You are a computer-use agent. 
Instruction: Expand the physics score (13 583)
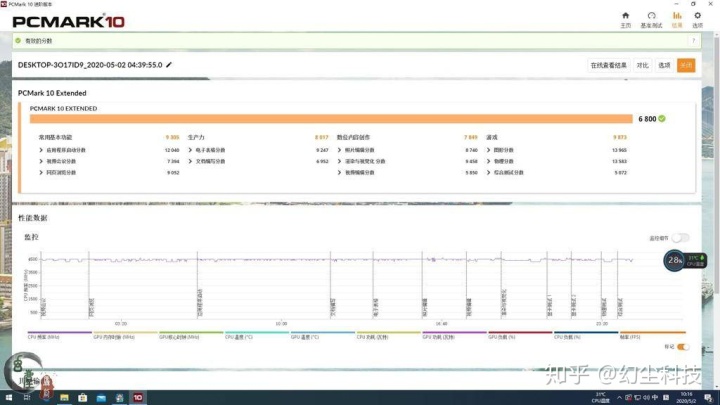click(x=489, y=161)
